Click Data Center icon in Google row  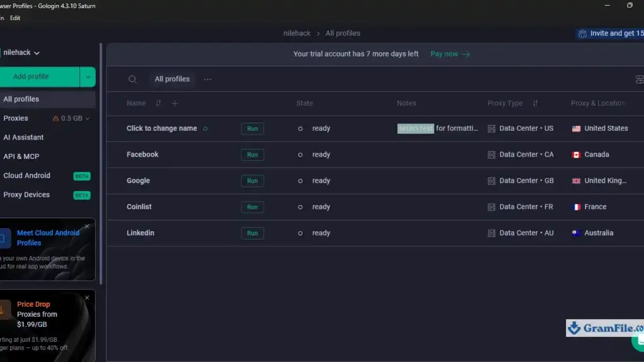click(491, 181)
